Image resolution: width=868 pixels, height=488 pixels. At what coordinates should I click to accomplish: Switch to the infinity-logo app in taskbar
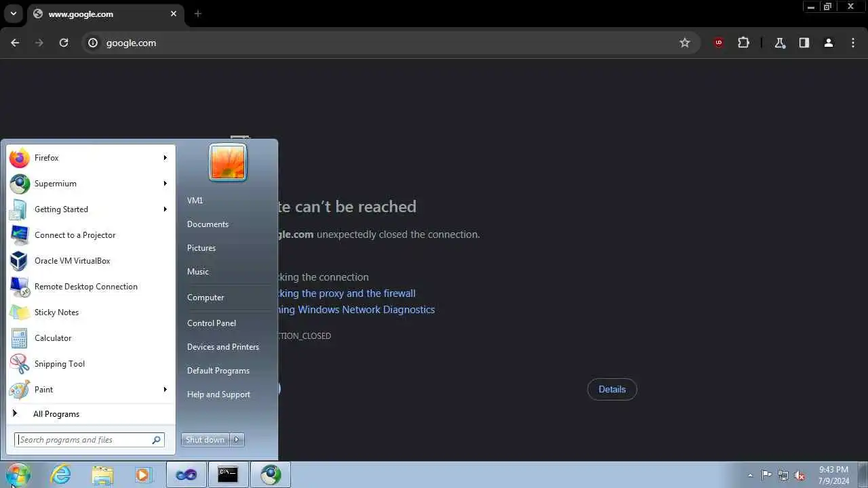186,475
